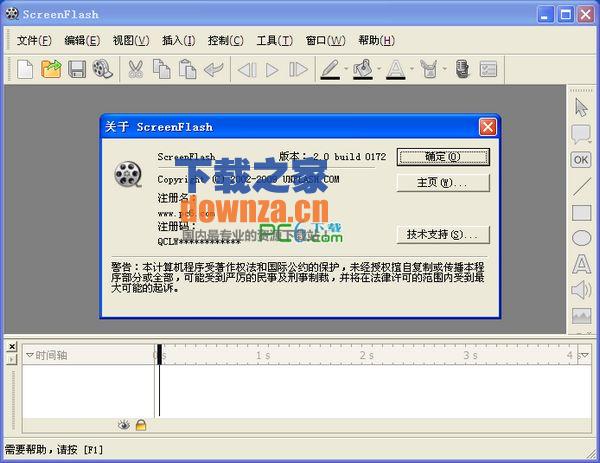Undo with the curved arrow icon
This screenshot has height=463, width=600.
point(214,70)
